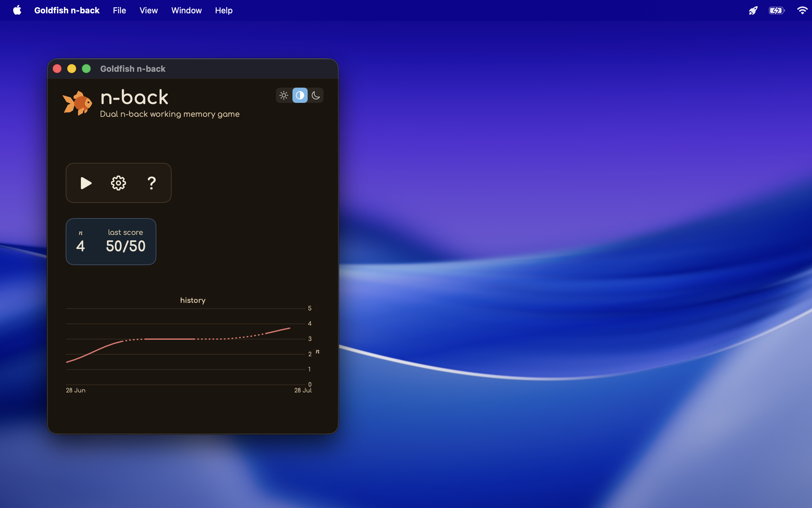Click the Goldfish n-back window title
This screenshot has width=812, height=508.
coord(133,69)
